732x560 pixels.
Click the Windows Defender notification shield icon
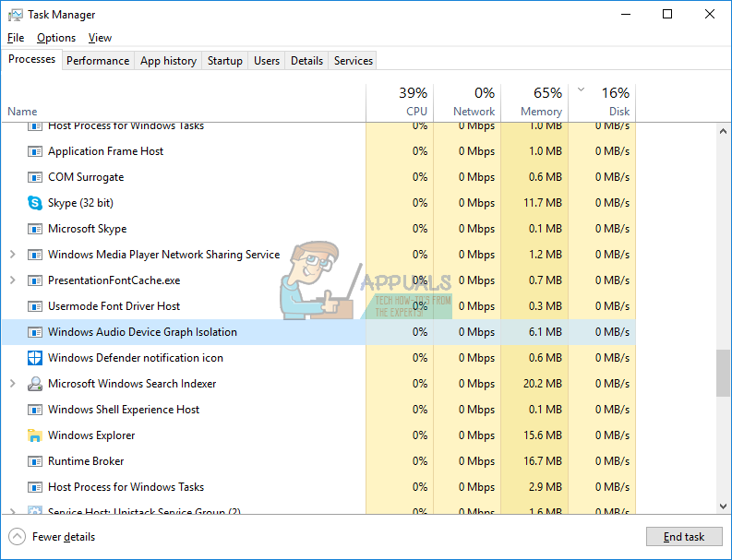pos(35,358)
